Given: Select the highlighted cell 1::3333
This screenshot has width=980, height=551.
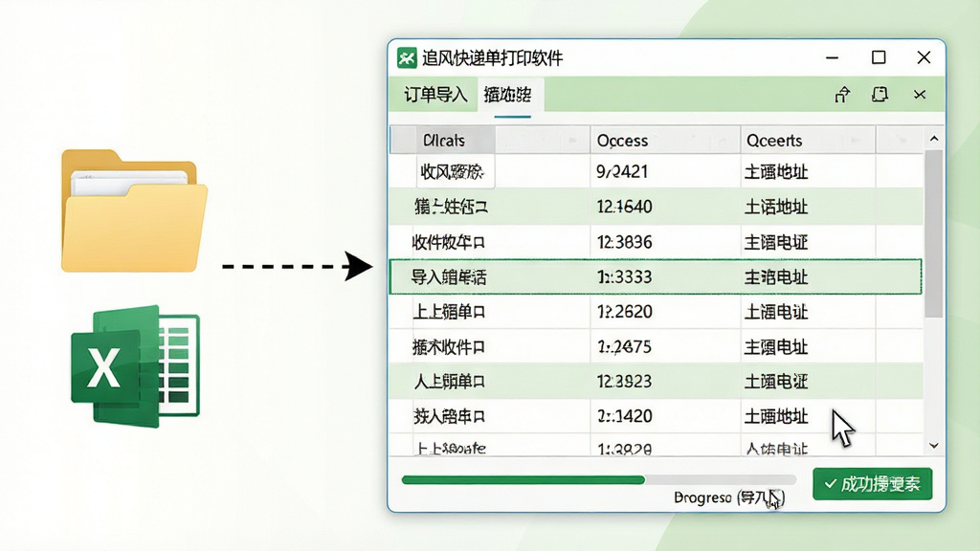Looking at the screenshot, I should (666, 276).
